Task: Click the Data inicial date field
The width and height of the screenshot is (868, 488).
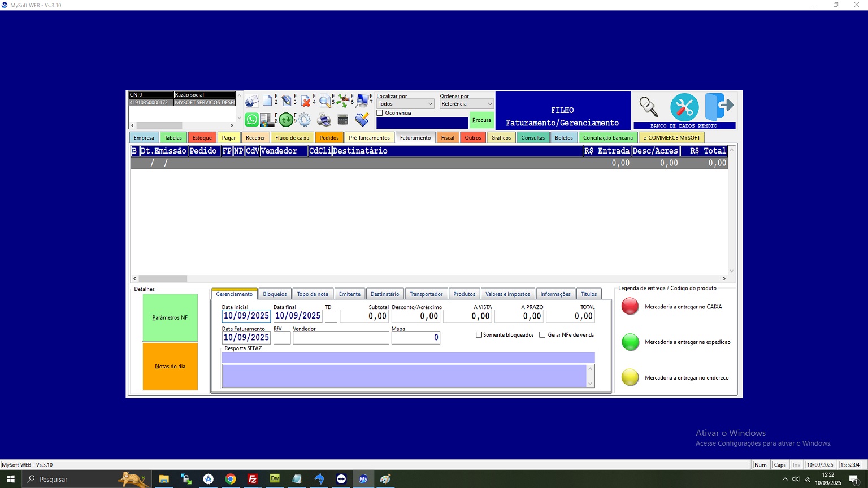Action: pos(246,316)
